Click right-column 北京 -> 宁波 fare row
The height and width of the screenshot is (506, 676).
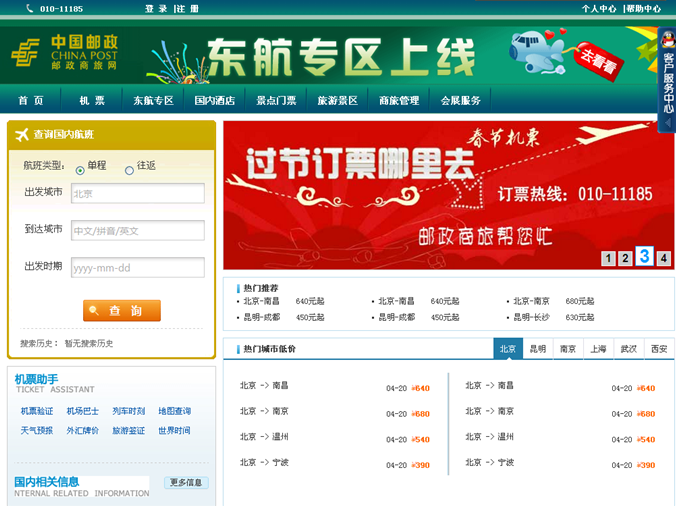point(560,463)
